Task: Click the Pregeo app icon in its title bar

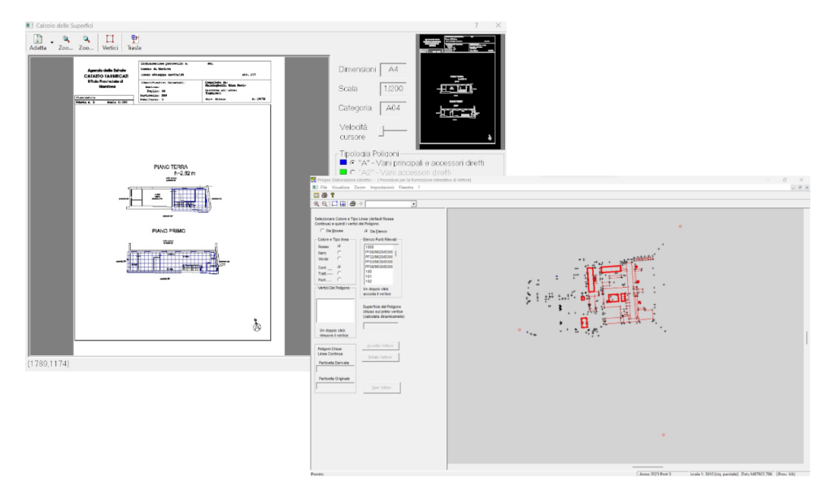Action: pos(313,180)
